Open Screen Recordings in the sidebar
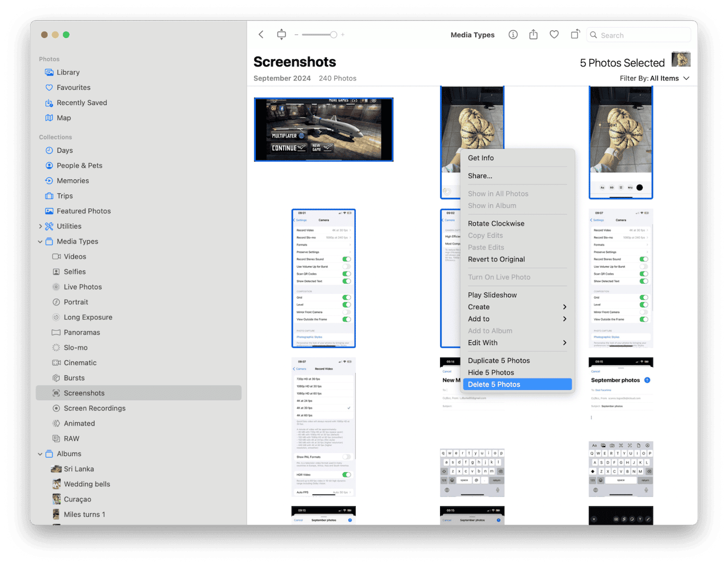 click(95, 408)
